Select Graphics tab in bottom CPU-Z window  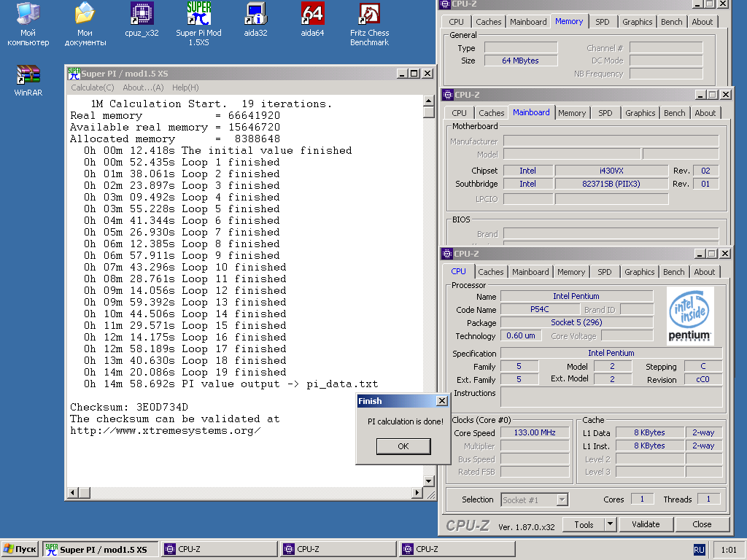(639, 272)
